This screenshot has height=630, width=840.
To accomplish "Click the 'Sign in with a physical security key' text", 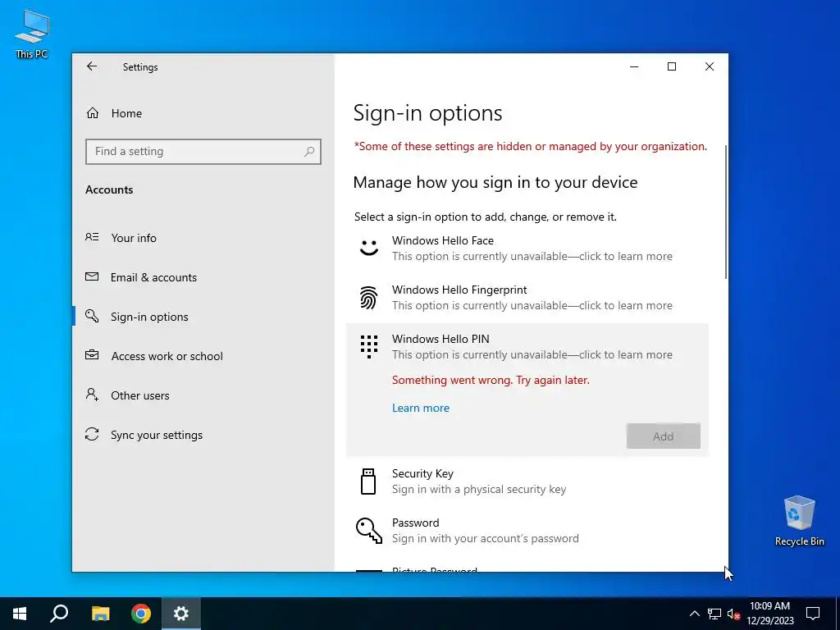I will (479, 490).
